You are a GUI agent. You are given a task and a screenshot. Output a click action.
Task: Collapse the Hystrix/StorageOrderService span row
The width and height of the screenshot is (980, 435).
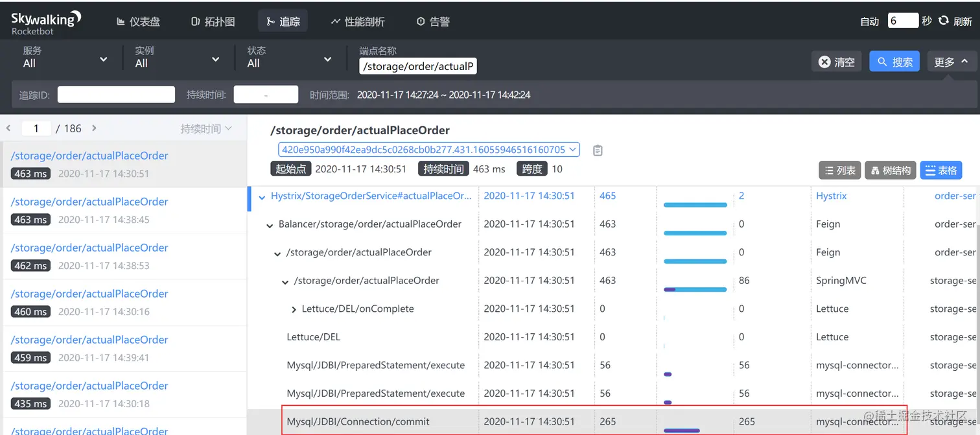click(262, 196)
